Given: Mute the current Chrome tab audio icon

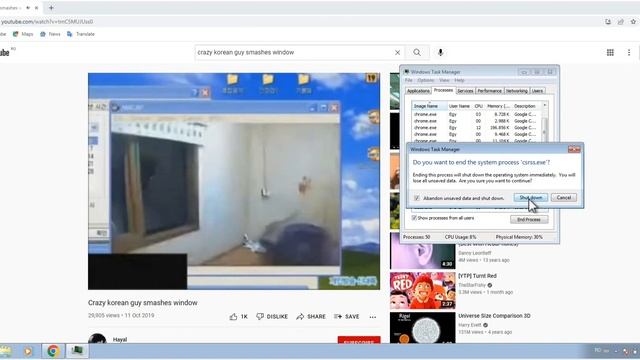Looking at the screenshot, I should tap(28, 8).
